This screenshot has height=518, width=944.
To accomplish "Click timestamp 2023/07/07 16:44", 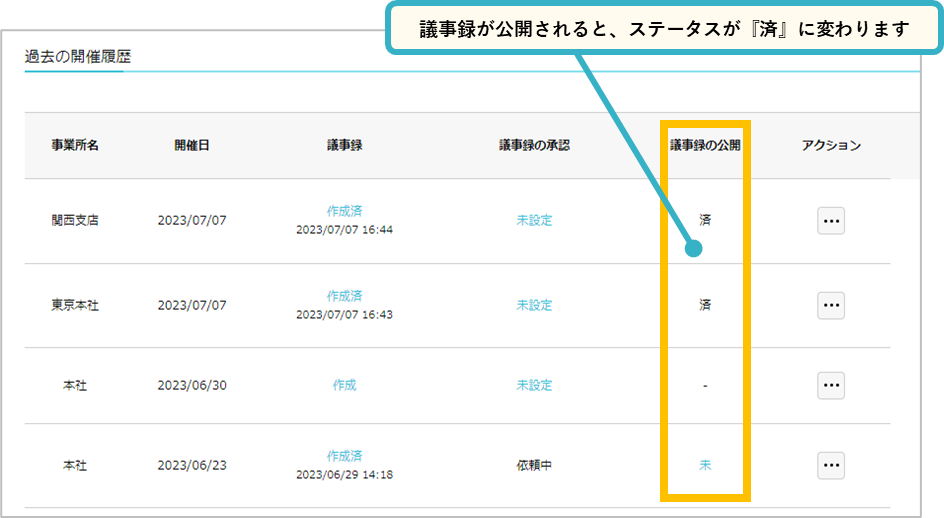I will coord(344,229).
